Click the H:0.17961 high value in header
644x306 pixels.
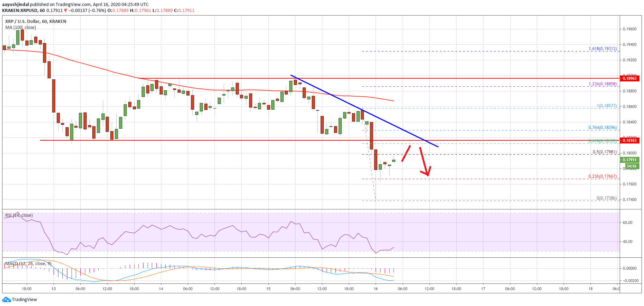point(141,11)
